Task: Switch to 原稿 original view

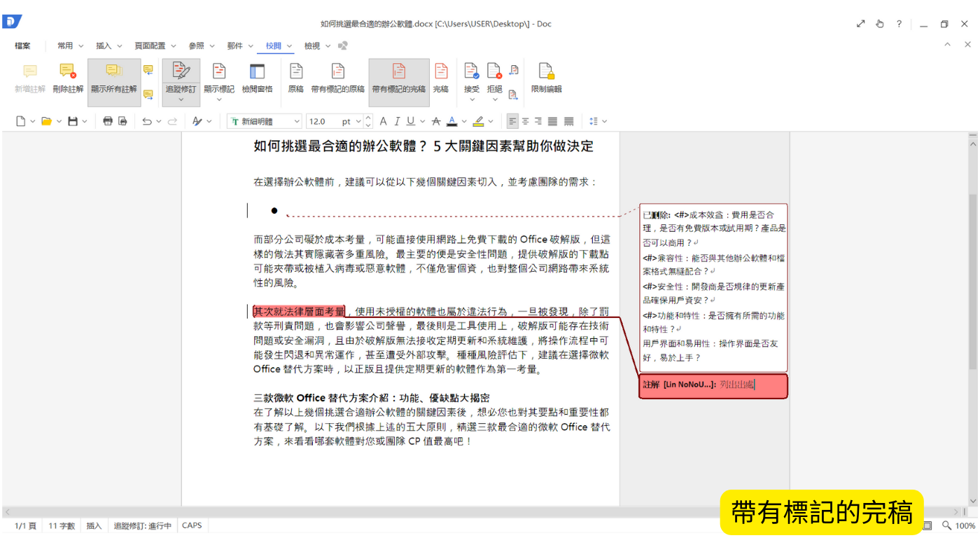Action: (296, 78)
